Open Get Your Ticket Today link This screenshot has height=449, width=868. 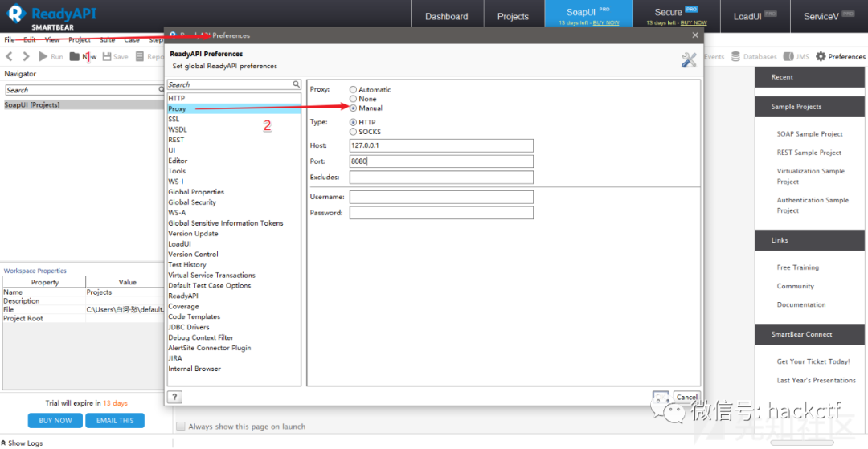(x=813, y=361)
